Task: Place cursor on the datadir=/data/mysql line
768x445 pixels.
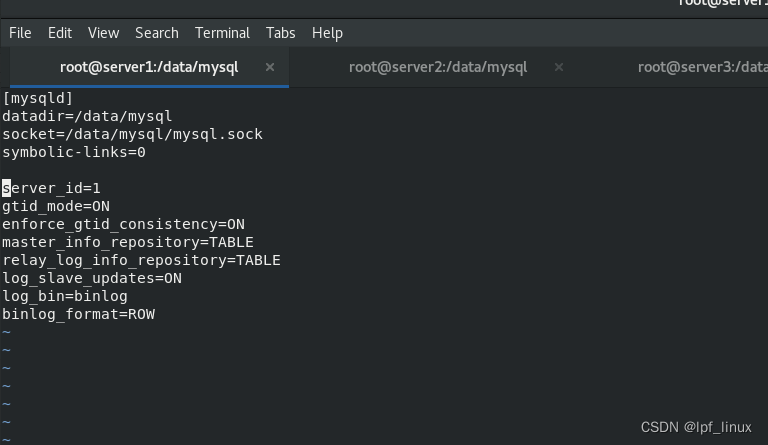Action: click(x=87, y=116)
